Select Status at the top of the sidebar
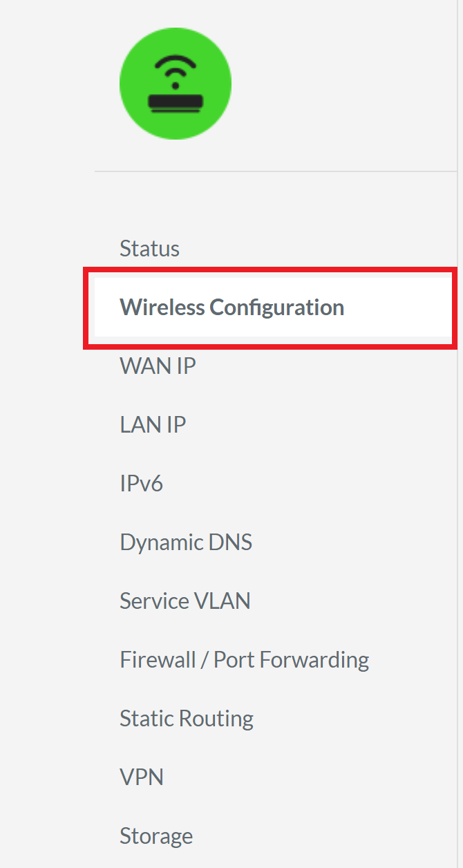Viewport: 463px width, 868px height. pyautogui.click(x=149, y=248)
